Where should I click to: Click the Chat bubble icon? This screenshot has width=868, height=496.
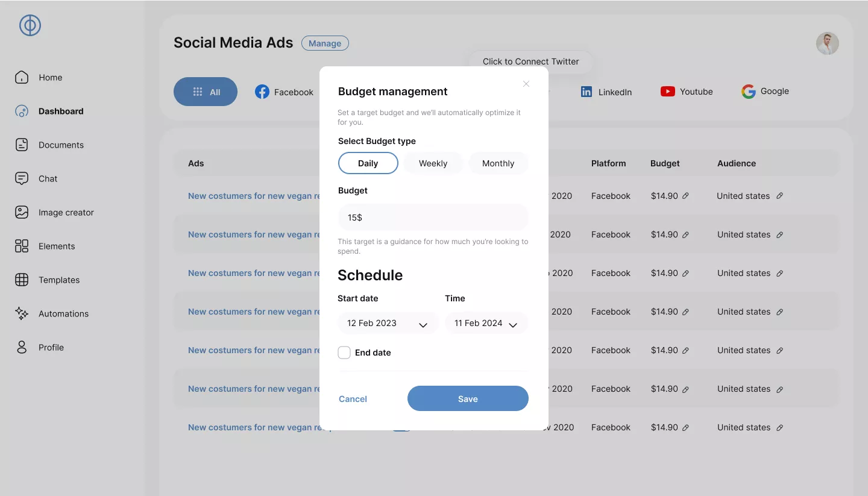pyautogui.click(x=22, y=178)
